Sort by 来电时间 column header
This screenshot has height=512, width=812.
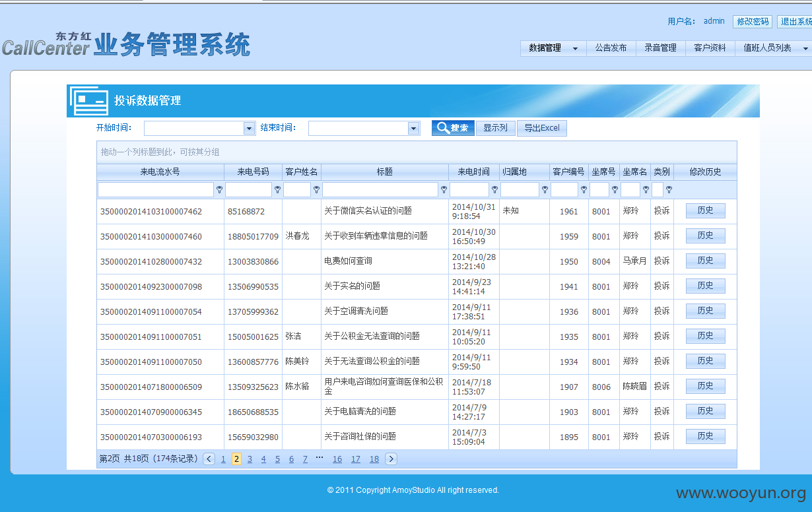(x=473, y=172)
